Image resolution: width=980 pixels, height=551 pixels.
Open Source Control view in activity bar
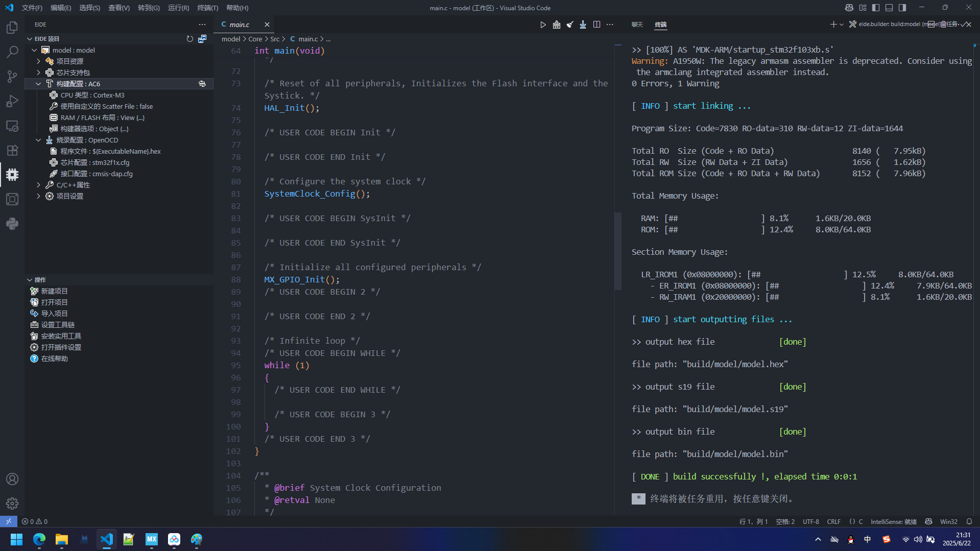(x=12, y=77)
